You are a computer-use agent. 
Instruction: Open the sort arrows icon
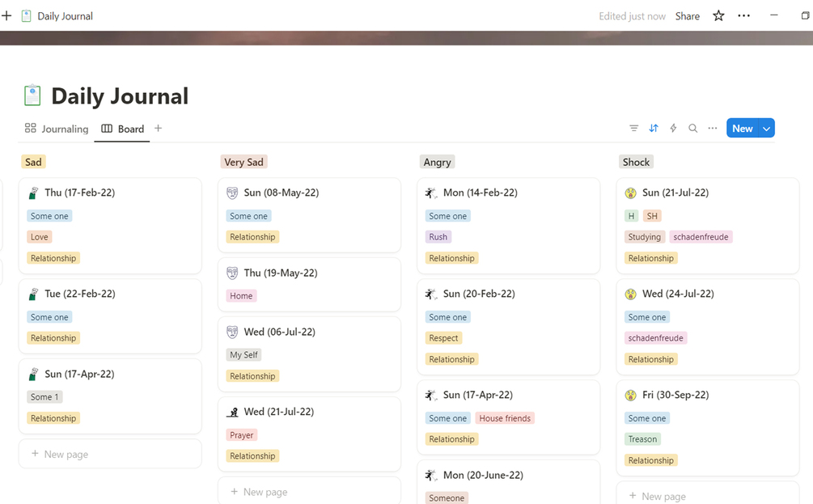pos(654,128)
